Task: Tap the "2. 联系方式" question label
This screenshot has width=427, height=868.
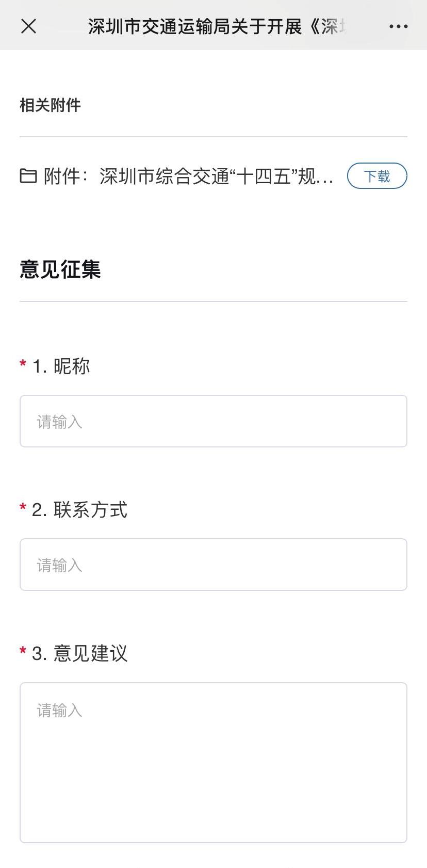Action: pyautogui.click(x=80, y=510)
